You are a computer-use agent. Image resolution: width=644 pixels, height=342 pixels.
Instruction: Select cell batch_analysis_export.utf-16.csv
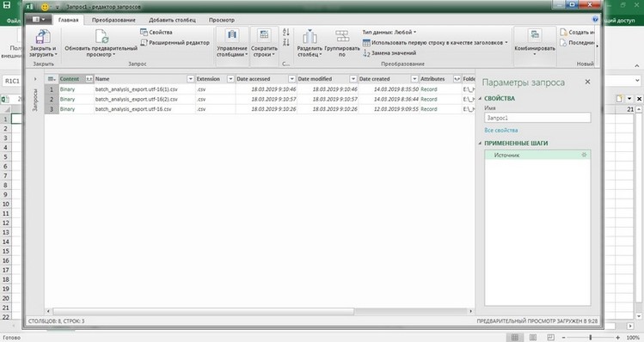pos(144,109)
